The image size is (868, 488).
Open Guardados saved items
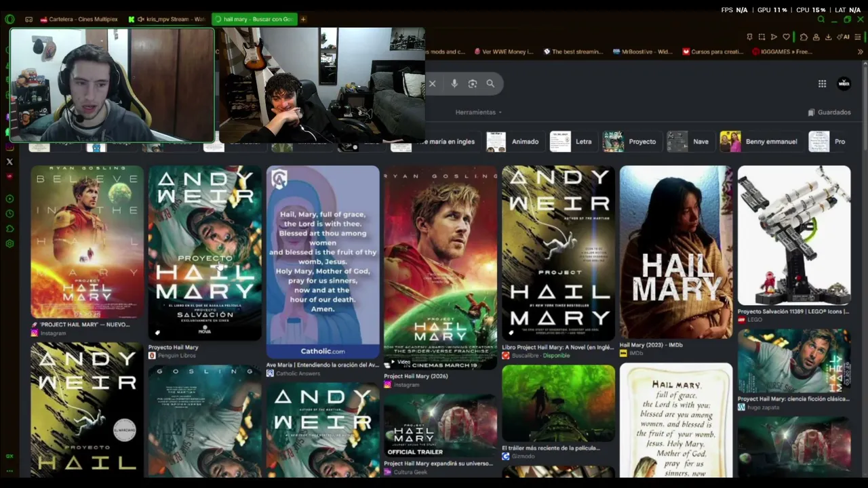[x=829, y=112]
